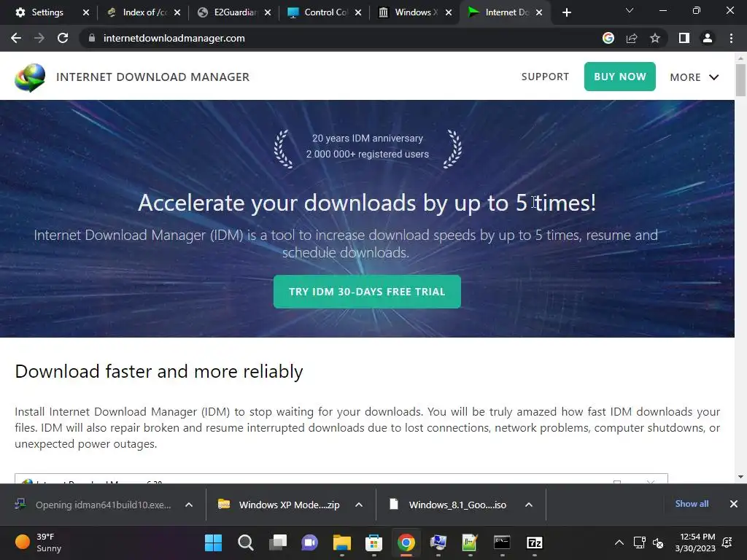Show all downloads

click(692, 504)
